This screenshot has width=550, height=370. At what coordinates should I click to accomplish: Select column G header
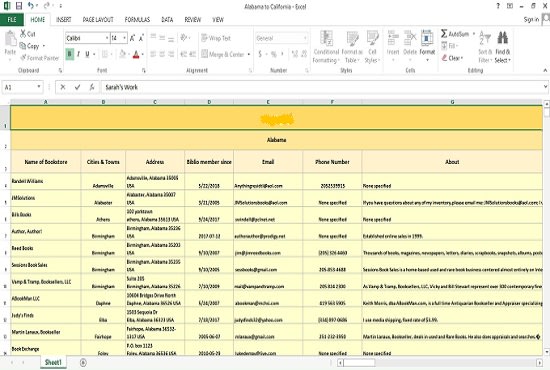(452, 102)
